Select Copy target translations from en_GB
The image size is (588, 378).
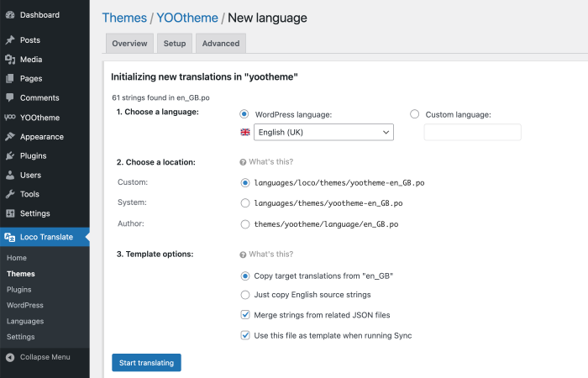(245, 276)
